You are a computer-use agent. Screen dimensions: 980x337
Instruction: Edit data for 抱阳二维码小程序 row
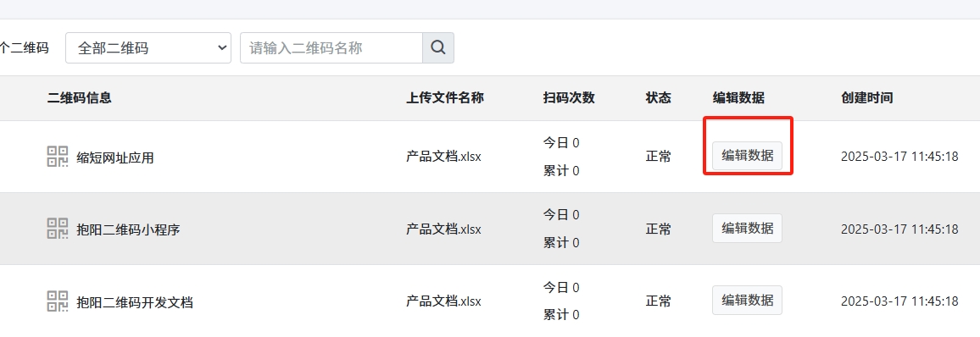[x=747, y=229]
